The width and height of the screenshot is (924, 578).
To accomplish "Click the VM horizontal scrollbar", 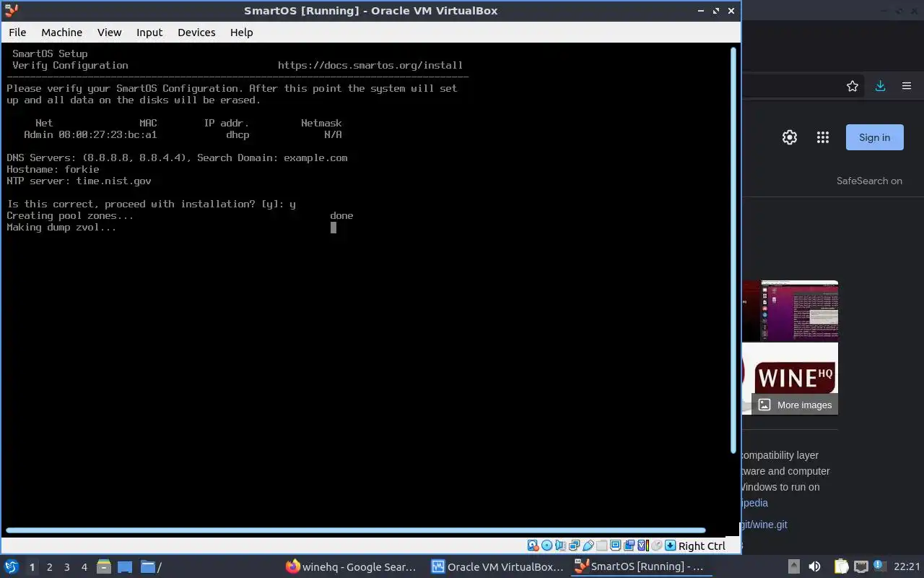I will pyautogui.click(x=355, y=530).
